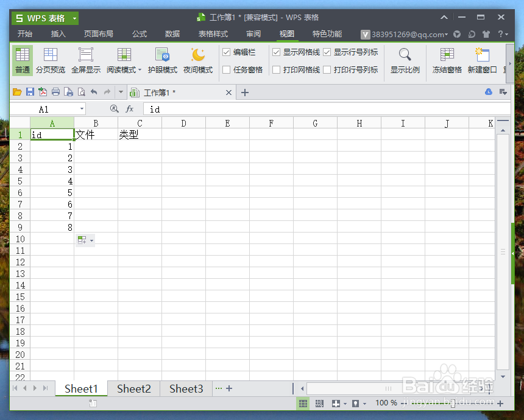The height and width of the screenshot is (420, 524).
Task: Select the Sheet2 tab
Action: (133, 388)
